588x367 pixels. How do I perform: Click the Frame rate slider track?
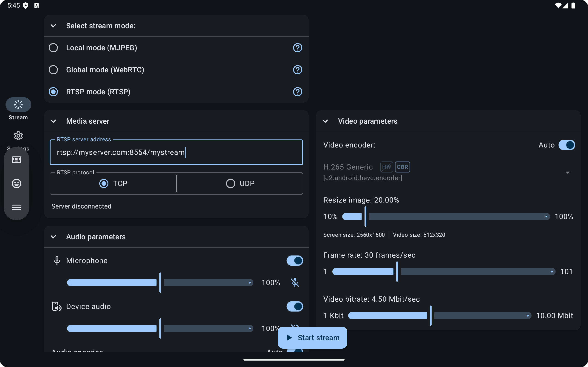click(x=476, y=272)
